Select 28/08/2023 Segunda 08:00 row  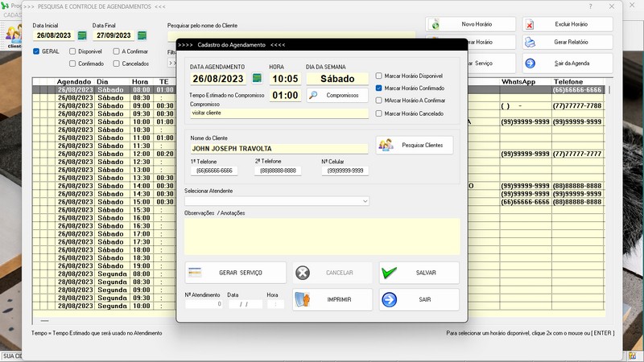tap(318, 274)
